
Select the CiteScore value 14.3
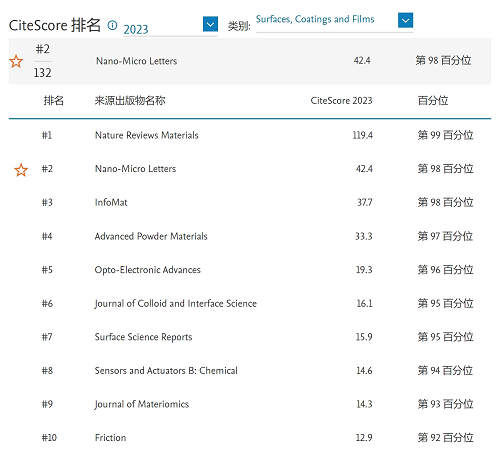(x=364, y=404)
